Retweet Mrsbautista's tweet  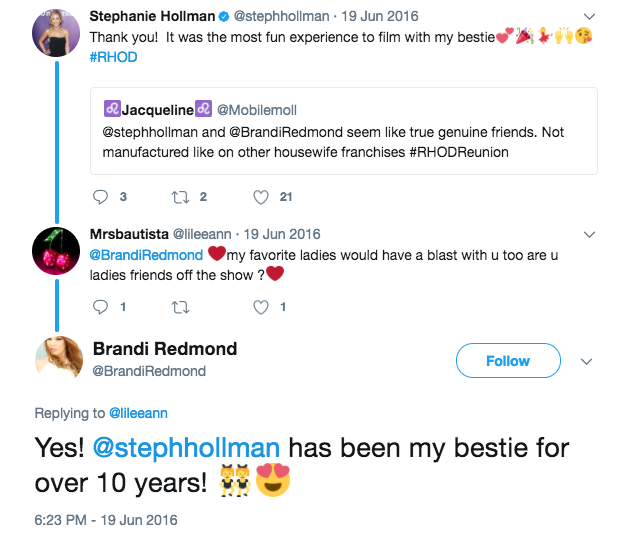click(x=180, y=307)
